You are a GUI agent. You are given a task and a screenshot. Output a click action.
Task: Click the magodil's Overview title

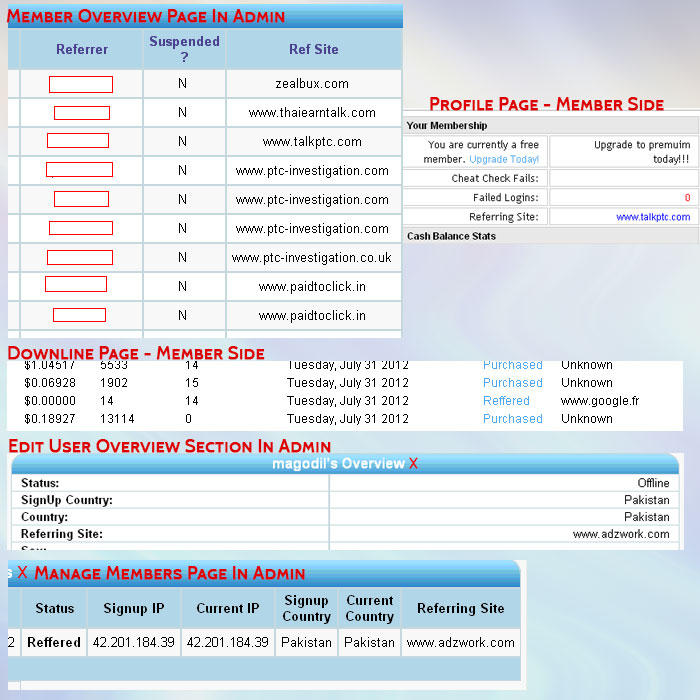point(338,463)
